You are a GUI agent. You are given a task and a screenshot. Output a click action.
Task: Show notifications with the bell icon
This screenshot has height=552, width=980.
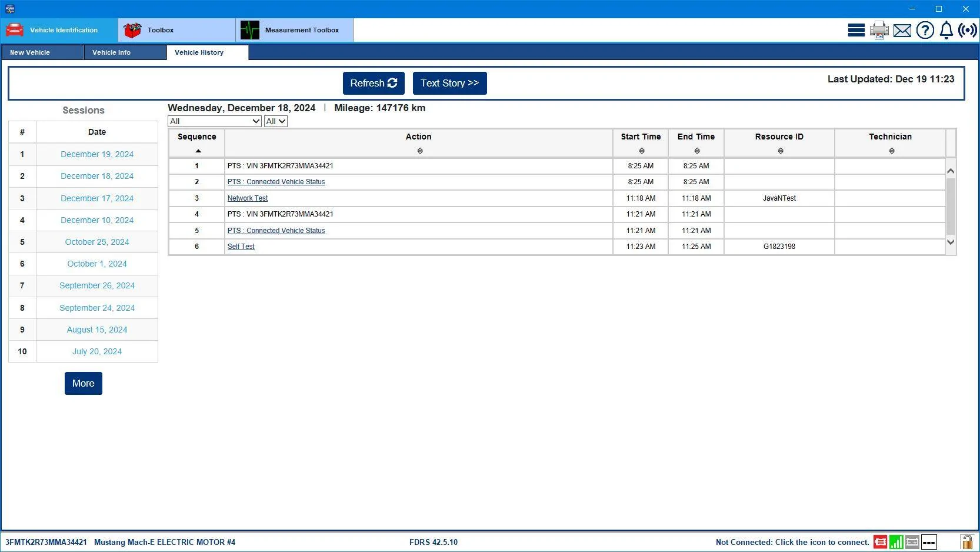pyautogui.click(x=946, y=30)
